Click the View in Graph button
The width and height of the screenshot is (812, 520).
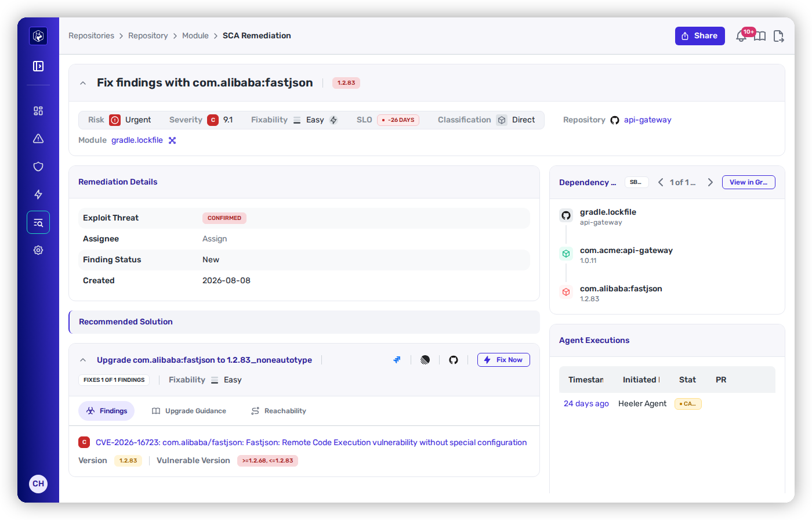[749, 182]
